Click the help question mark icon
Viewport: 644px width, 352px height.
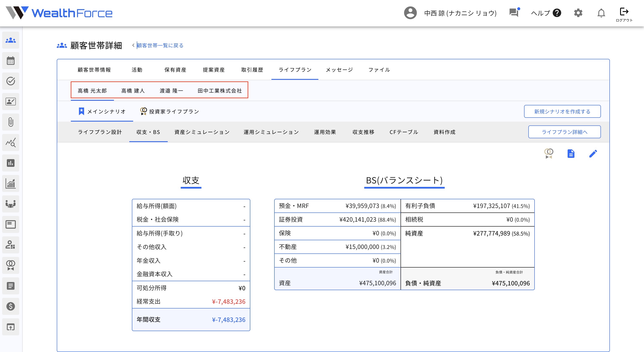(x=557, y=13)
